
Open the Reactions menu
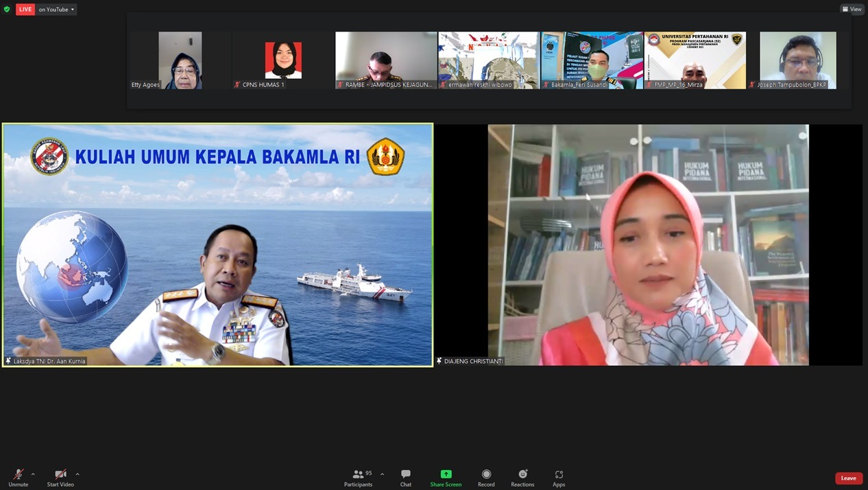(522, 478)
